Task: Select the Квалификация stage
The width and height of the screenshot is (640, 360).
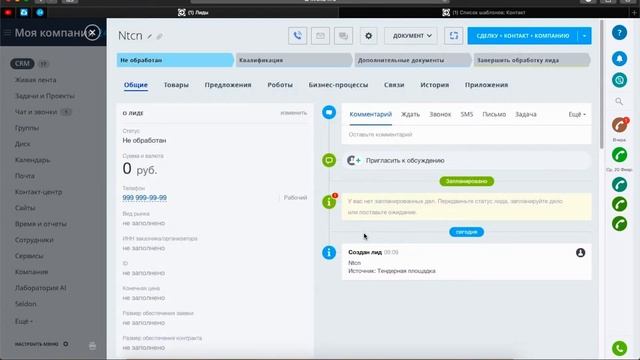Action: coord(293,60)
